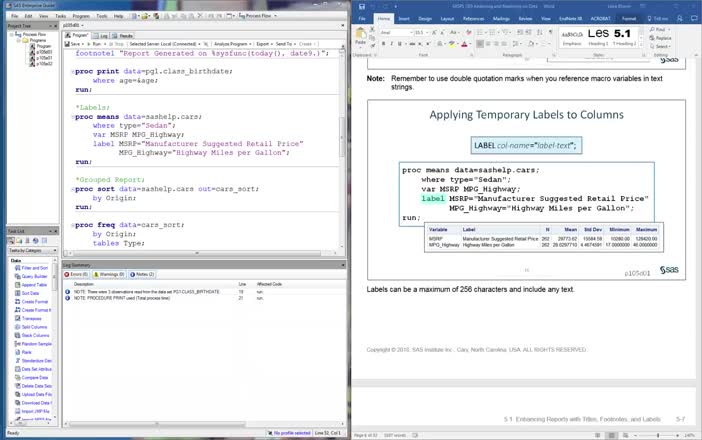Click the Bold icon in Word ribbon

[x=382, y=45]
